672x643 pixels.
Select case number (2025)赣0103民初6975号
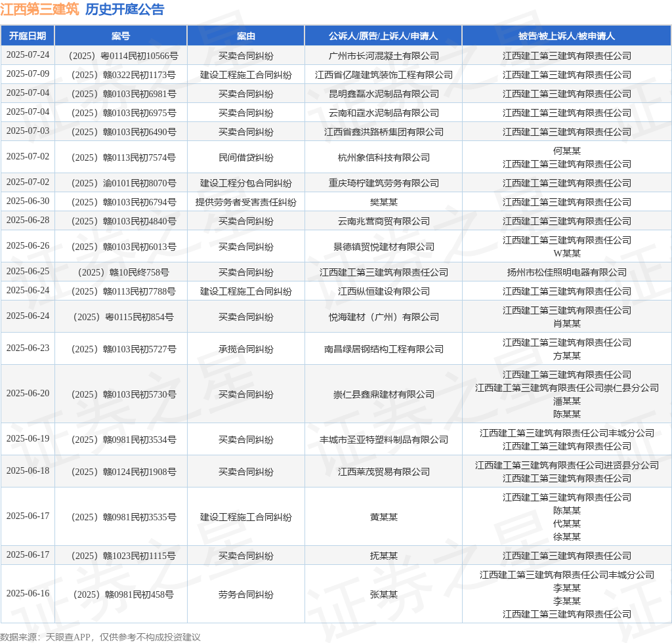(x=123, y=113)
